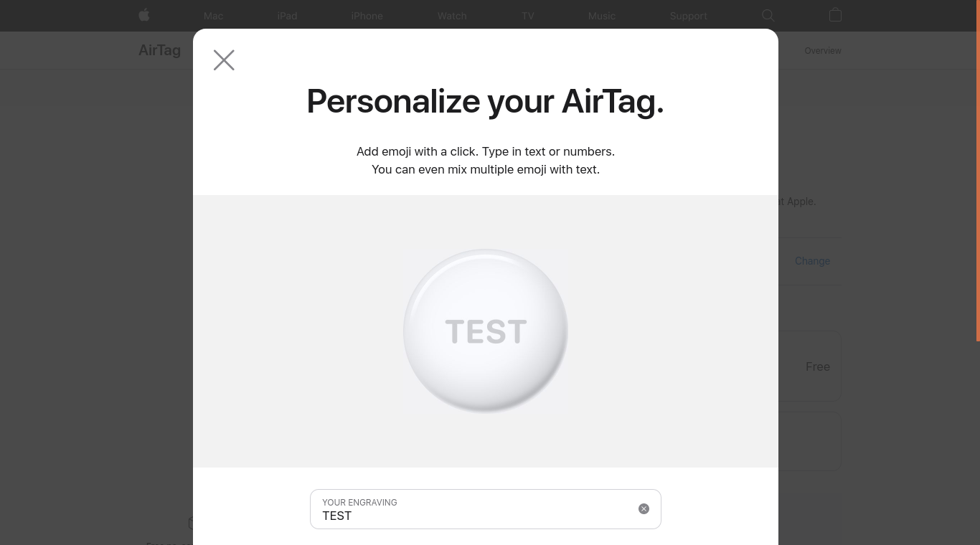Click the Apple logo home icon
The image size is (980, 545).
[144, 15]
